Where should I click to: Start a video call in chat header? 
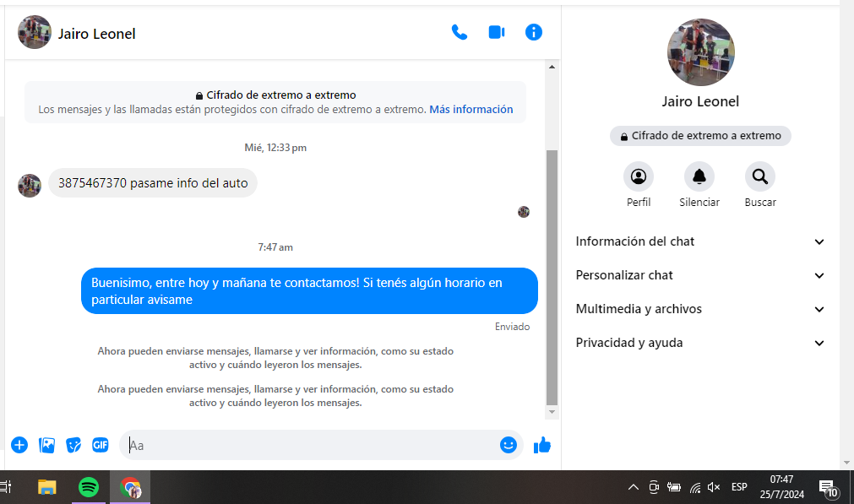497,33
